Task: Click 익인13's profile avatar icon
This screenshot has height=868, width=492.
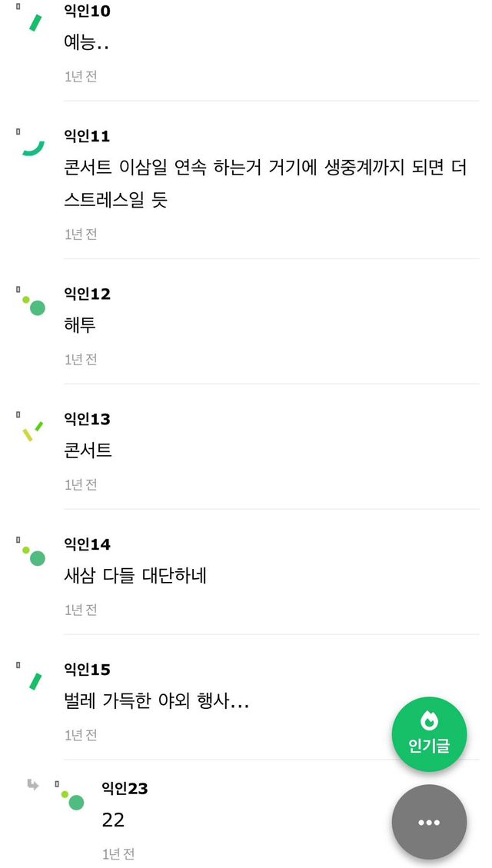Action: pos(33,431)
